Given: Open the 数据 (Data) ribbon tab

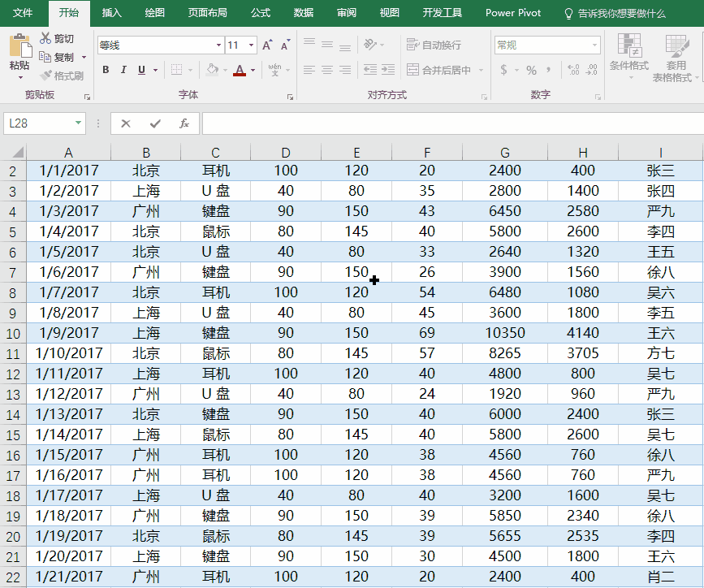Looking at the screenshot, I should (304, 13).
